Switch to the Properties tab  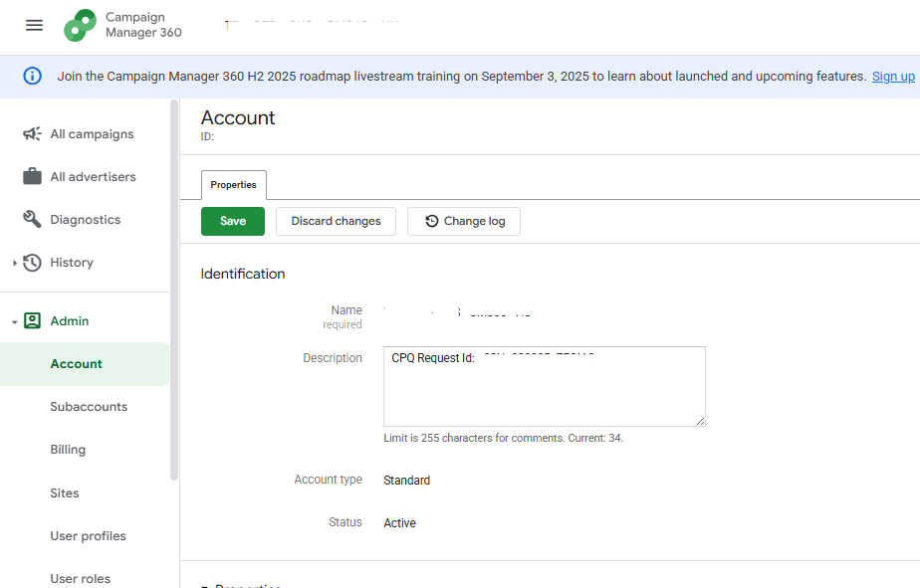[233, 185]
